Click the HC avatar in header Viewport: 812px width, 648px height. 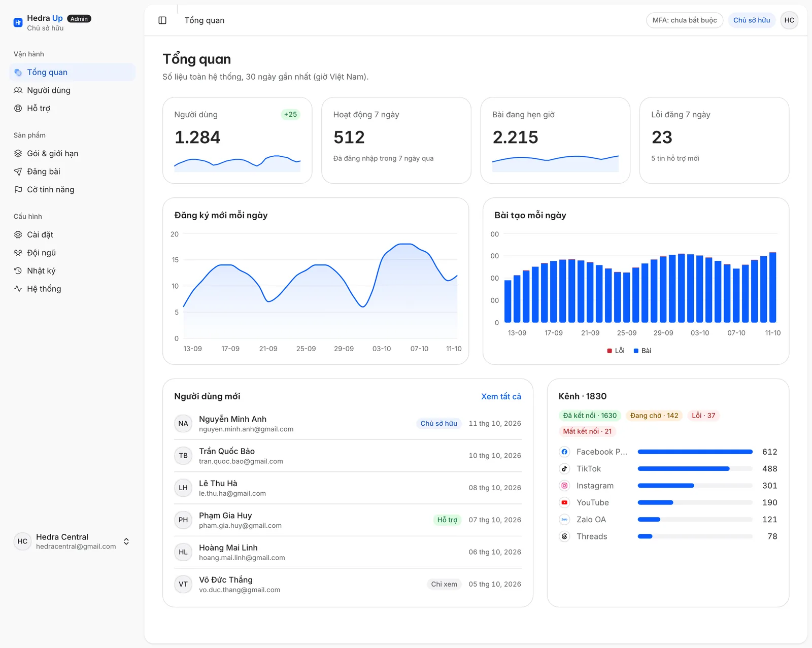tap(789, 20)
